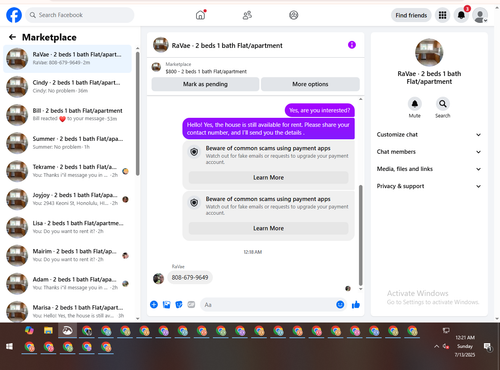This screenshot has height=370, width=500.
Task: Click 'Yes, are you interested?' message bubble
Action: (319, 110)
